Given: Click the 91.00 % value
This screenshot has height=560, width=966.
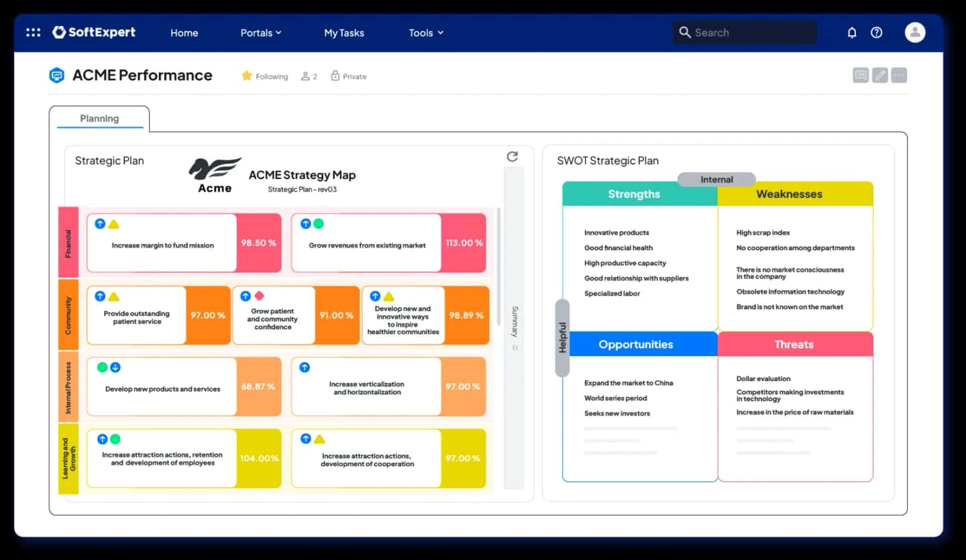Looking at the screenshot, I should click(336, 315).
